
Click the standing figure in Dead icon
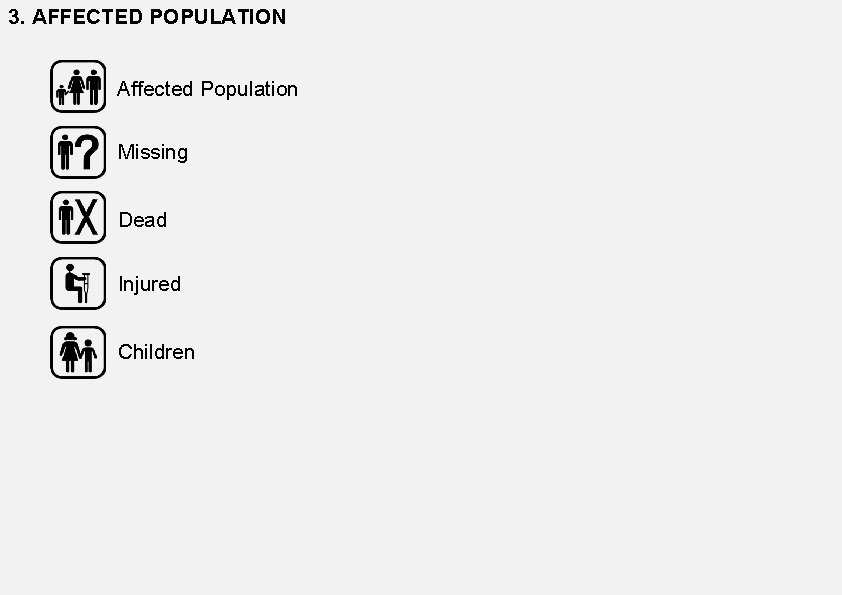click(x=66, y=218)
